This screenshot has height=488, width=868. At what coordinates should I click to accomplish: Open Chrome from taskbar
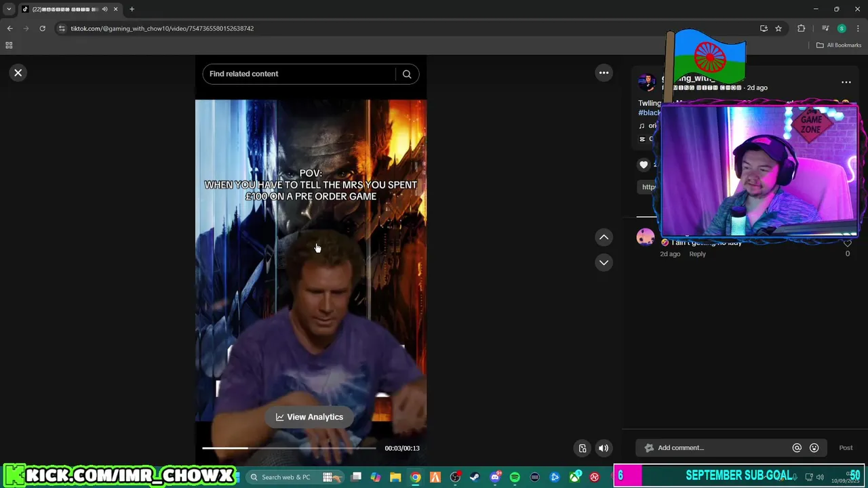415,477
